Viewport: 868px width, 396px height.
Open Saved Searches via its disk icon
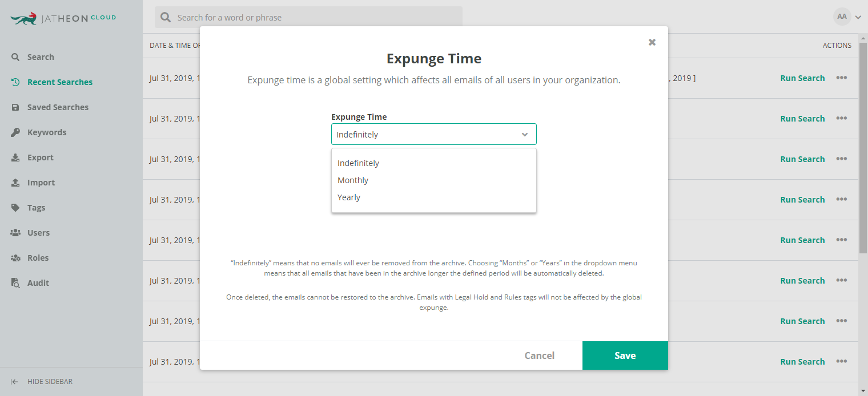(15, 107)
